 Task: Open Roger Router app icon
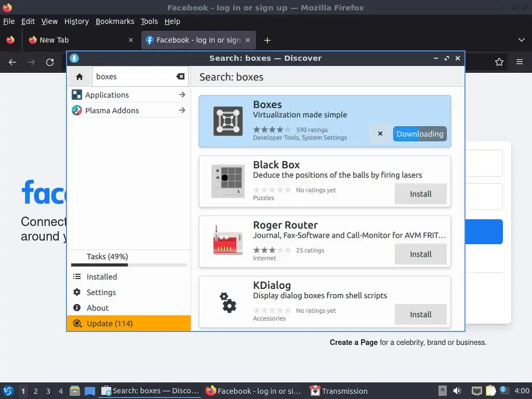point(228,240)
